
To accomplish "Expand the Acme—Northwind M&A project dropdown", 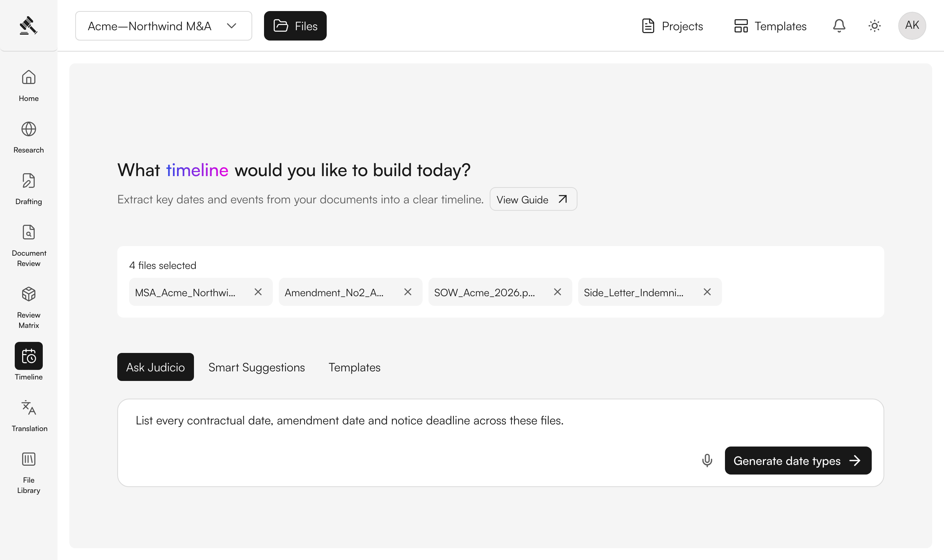I will click(x=163, y=26).
